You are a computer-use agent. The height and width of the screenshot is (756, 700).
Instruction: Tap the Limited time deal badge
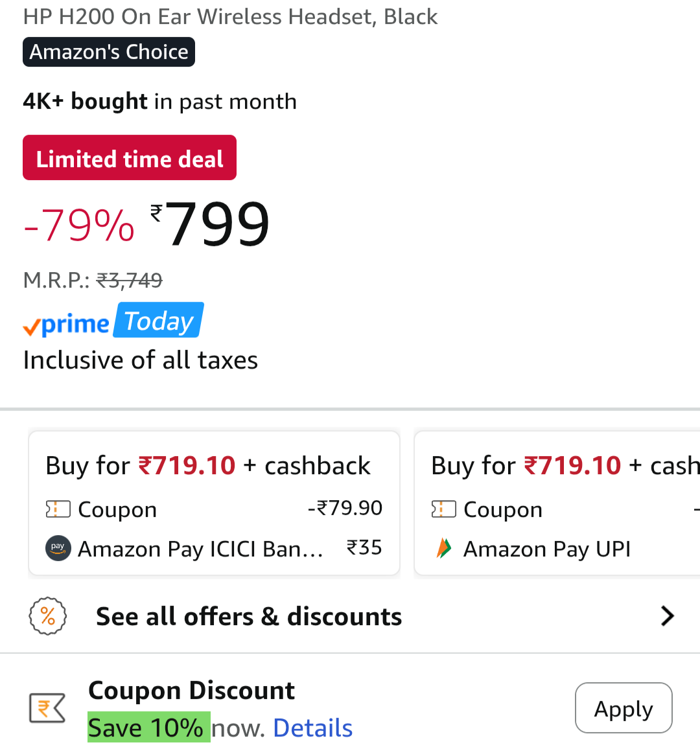[x=130, y=158]
